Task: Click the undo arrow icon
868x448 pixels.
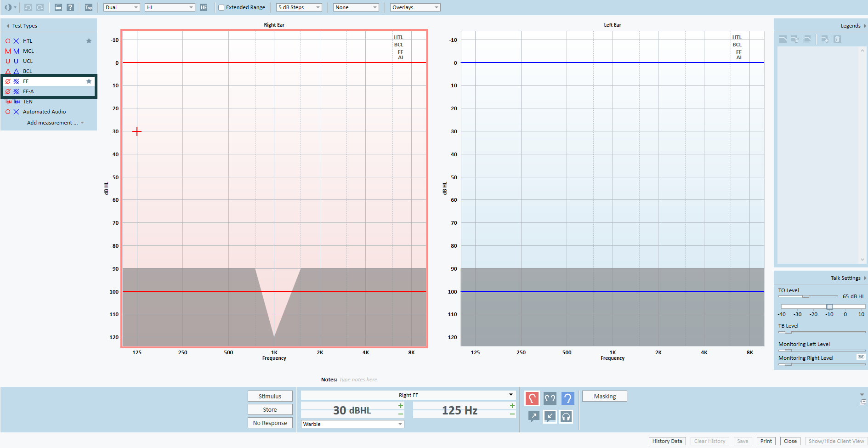Action: 28,7
